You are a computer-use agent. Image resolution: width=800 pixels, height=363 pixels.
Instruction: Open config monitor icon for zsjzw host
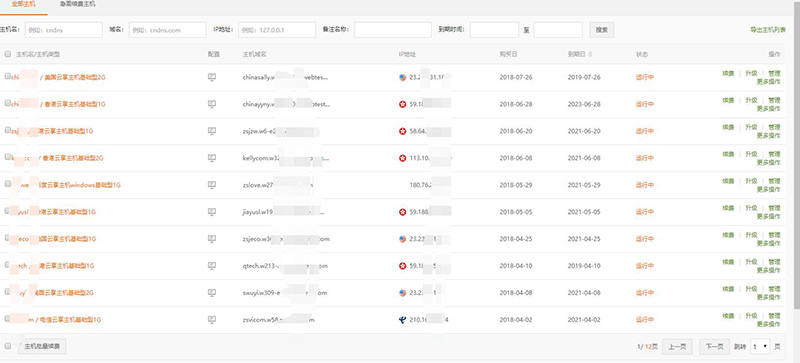click(x=212, y=131)
